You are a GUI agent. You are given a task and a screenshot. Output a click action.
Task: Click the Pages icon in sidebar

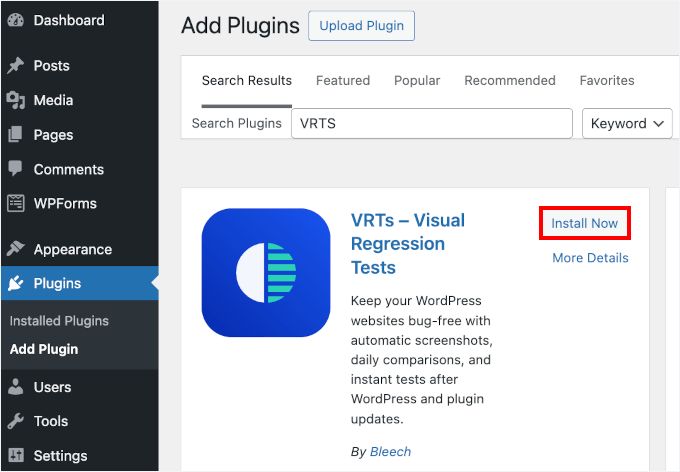click(16, 135)
